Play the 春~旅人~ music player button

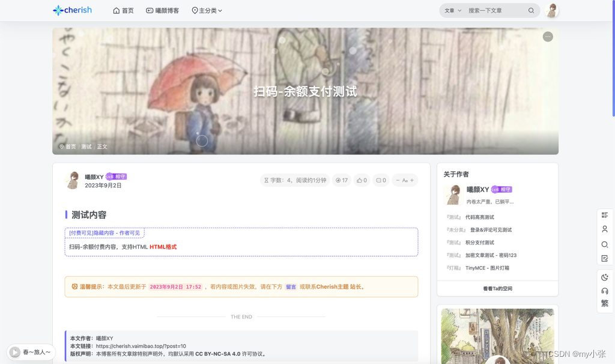pyautogui.click(x=15, y=352)
